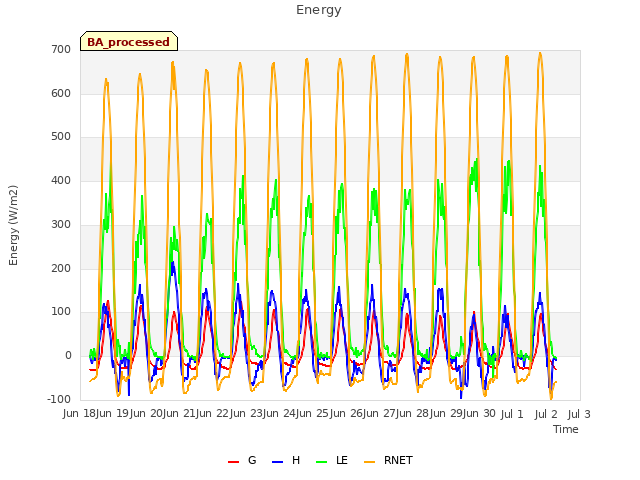The height and width of the screenshot is (480, 640).
Task: Click the x-axis tick 'Jun 24'
Action: pos(280,414)
